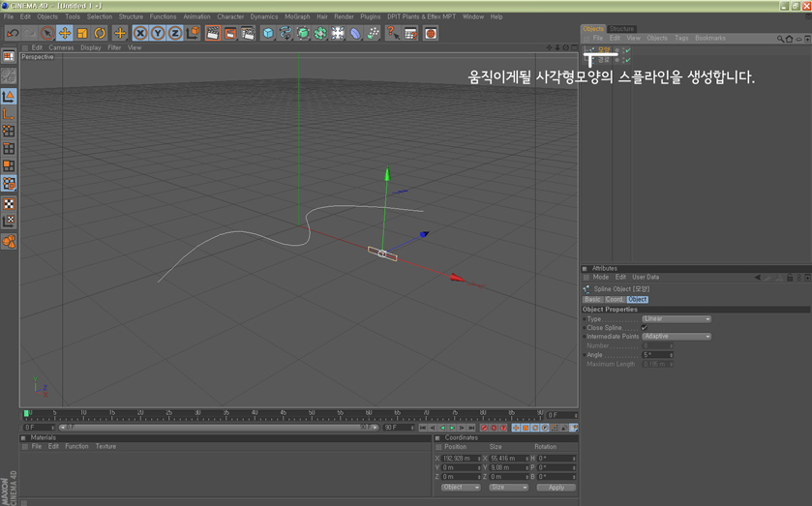Go to the start of the animation

(423, 428)
